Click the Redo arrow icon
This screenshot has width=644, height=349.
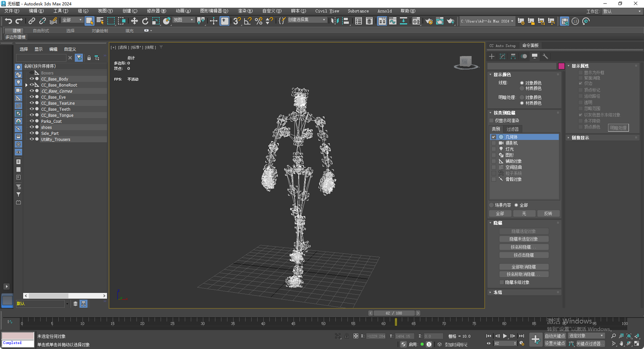pyautogui.click(x=19, y=21)
